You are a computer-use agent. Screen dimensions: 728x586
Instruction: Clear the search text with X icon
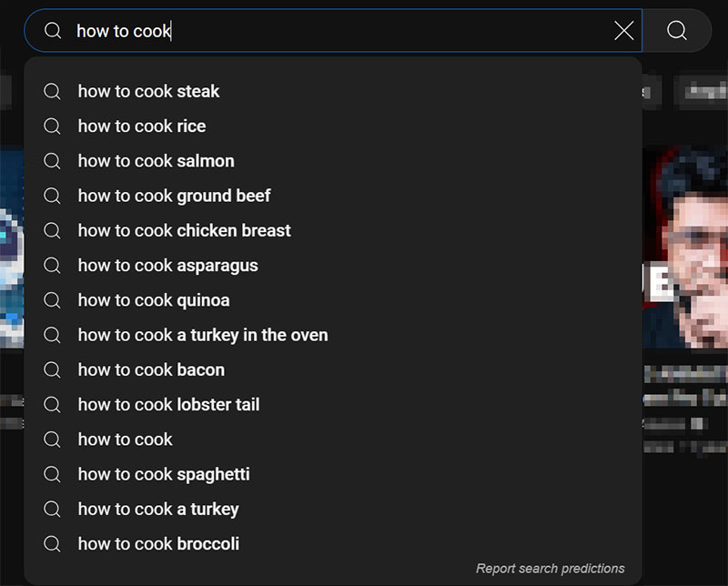pyautogui.click(x=624, y=31)
